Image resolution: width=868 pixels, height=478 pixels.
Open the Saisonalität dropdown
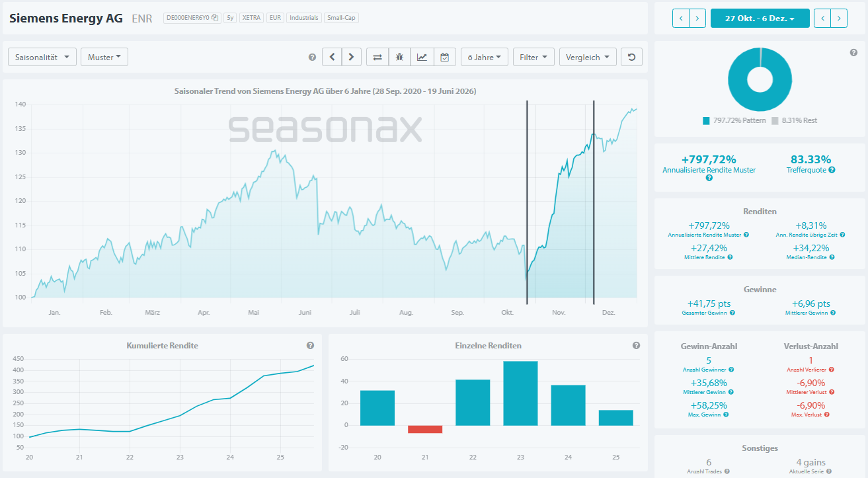[x=42, y=57]
